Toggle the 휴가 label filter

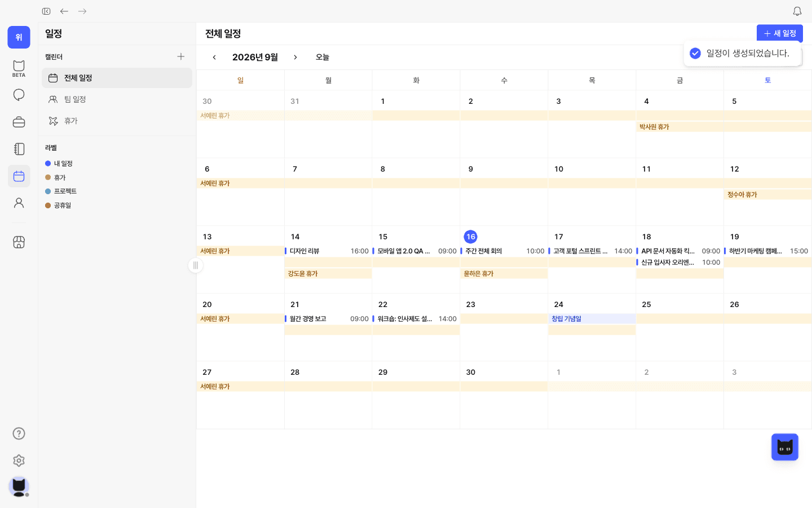pyautogui.click(x=56, y=178)
